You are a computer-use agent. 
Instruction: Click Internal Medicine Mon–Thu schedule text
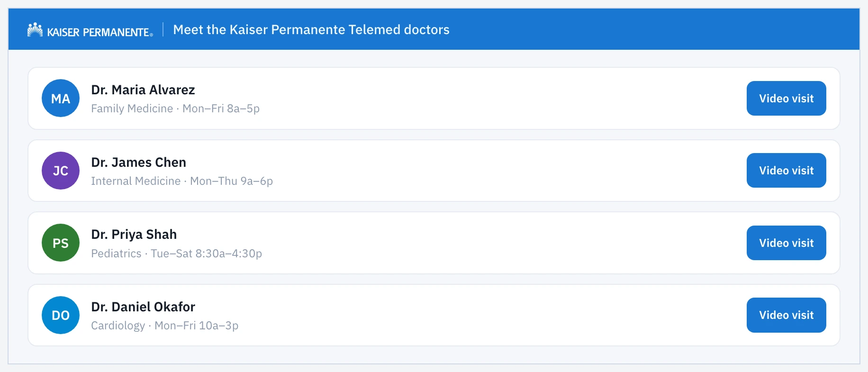(x=182, y=181)
